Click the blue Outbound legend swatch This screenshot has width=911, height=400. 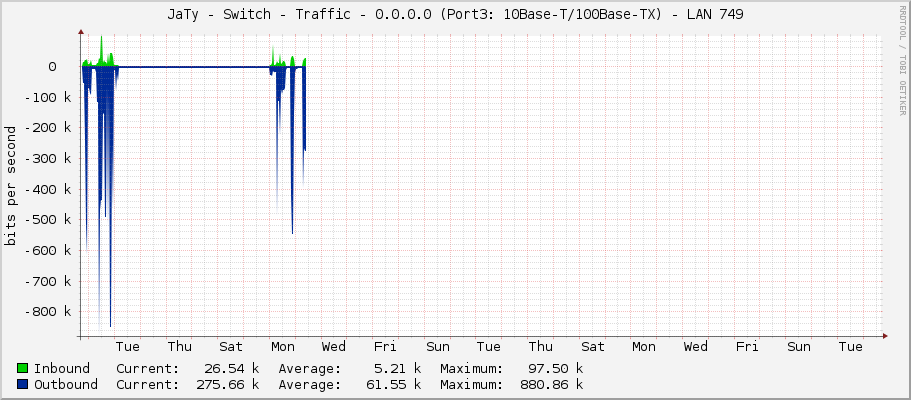[23, 384]
